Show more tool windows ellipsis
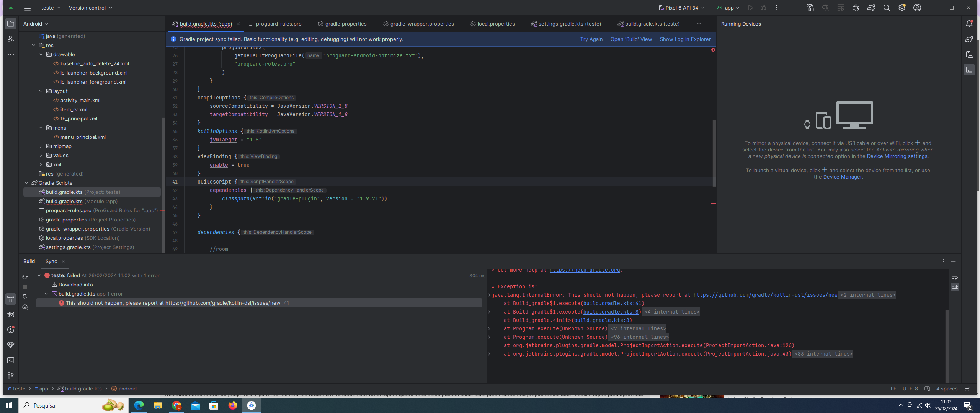The width and height of the screenshot is (980, 413). (11, 54)
